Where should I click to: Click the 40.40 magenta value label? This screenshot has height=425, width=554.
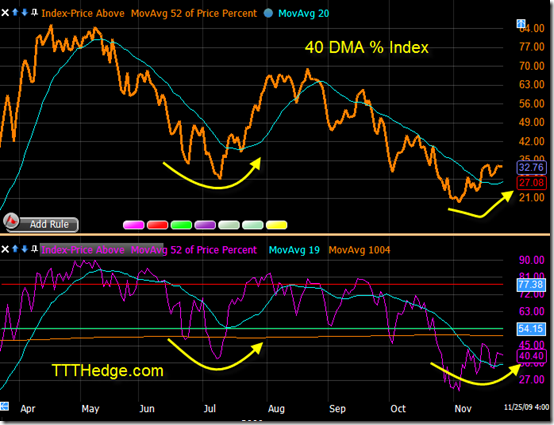pyautogui.click(x=531, y=356)
